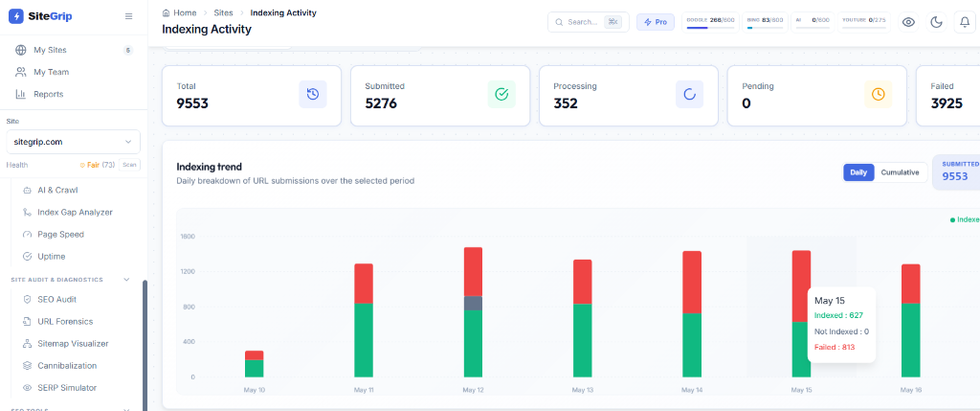Click the Index Gap Analyzer icon
Screen dimensions: 980x411
[x=27, y=212]
